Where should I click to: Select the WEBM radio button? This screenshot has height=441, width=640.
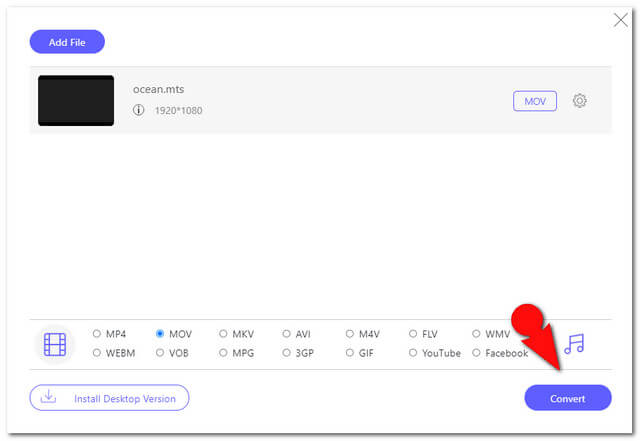(x=97, y=352)
